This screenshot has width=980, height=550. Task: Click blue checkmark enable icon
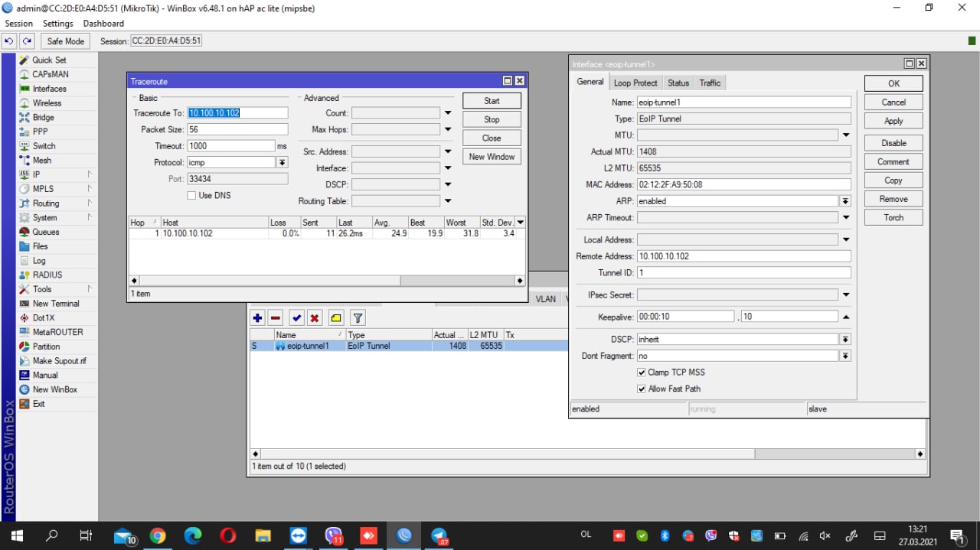(296, 318)
